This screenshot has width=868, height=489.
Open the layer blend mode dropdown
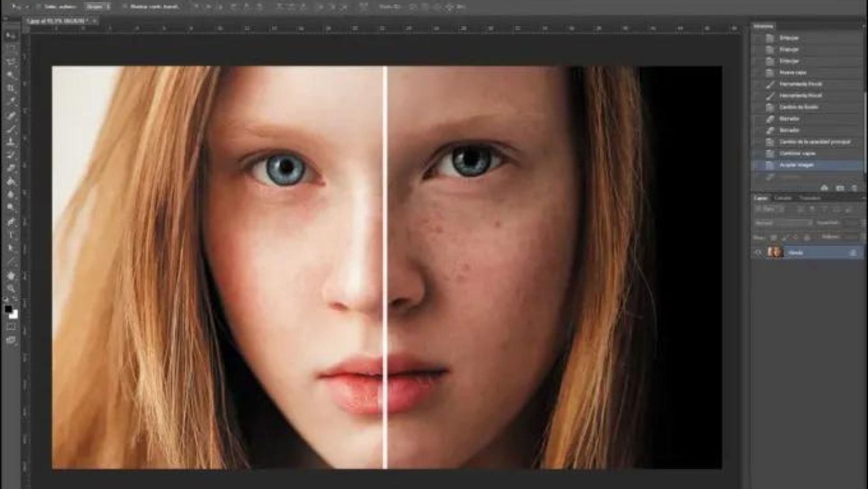[783, 223]
